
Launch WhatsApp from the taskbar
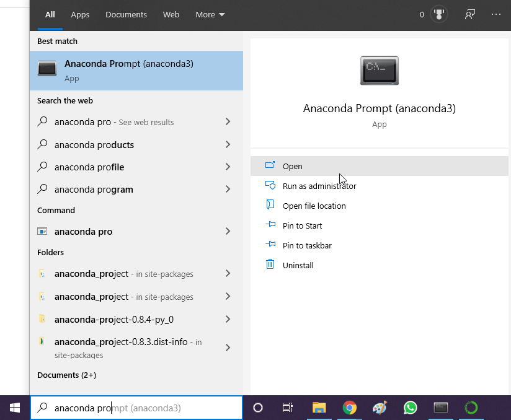coord(410,408)
